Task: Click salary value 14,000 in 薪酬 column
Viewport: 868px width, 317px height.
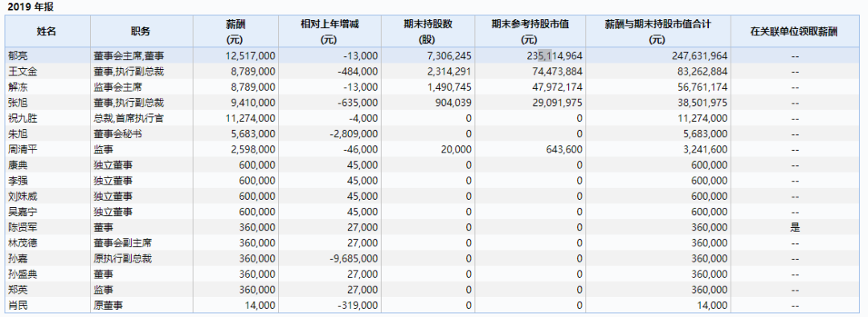Action: click(260, 305)
